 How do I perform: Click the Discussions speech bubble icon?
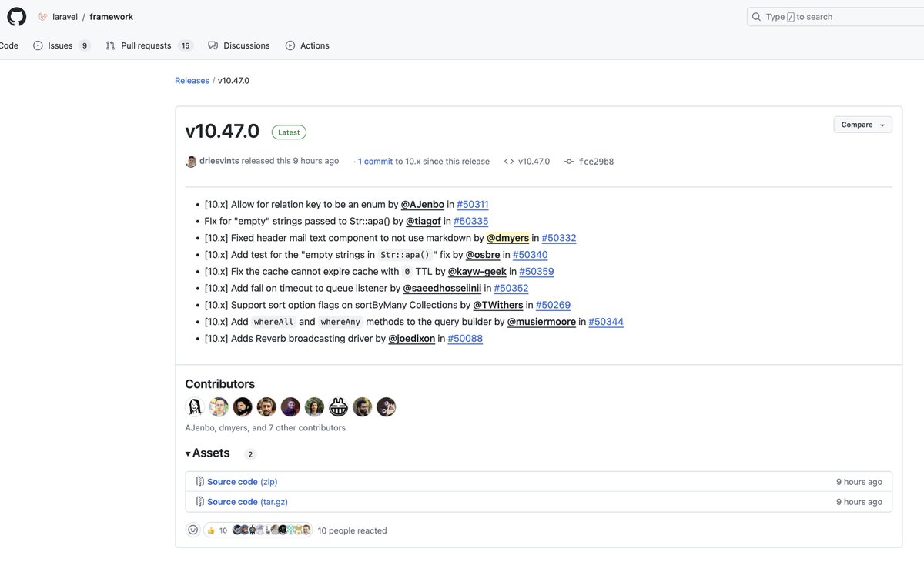coord(213,45)
